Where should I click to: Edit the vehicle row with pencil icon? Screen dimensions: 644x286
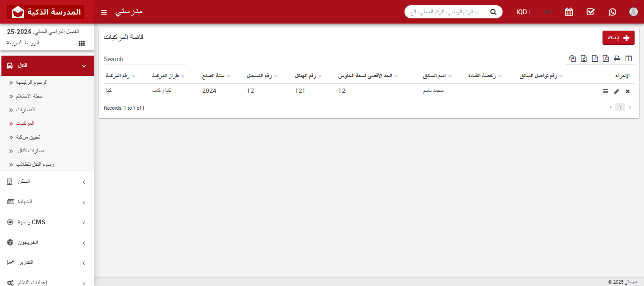[x=617, y=91]
